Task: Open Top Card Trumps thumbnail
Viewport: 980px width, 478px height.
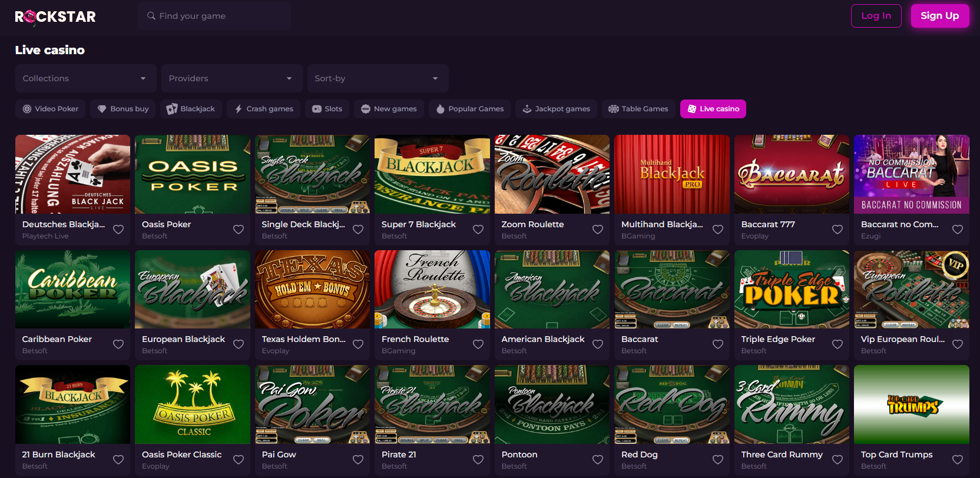Action: click(912, 404)
